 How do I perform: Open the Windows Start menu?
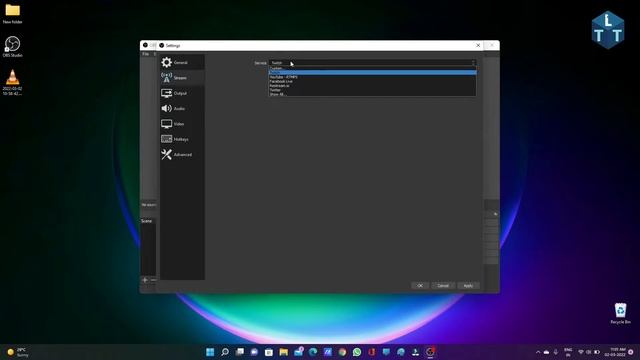210,352
